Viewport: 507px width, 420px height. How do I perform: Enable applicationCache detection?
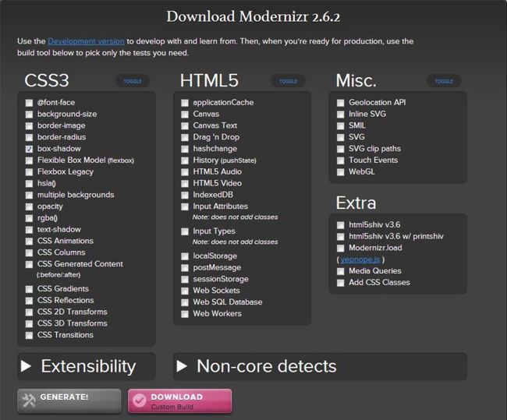pos(185,103)
